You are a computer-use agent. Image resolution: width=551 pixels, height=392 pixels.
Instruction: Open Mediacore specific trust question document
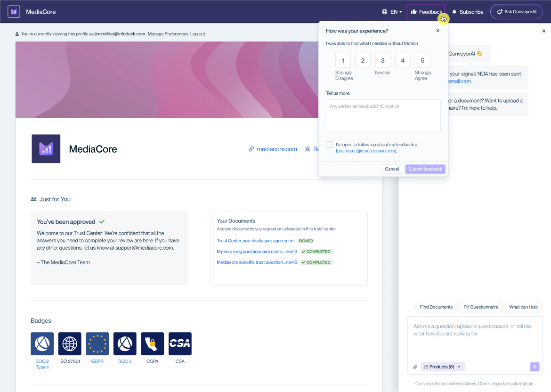pyautogui.click(x=257, y=262)
